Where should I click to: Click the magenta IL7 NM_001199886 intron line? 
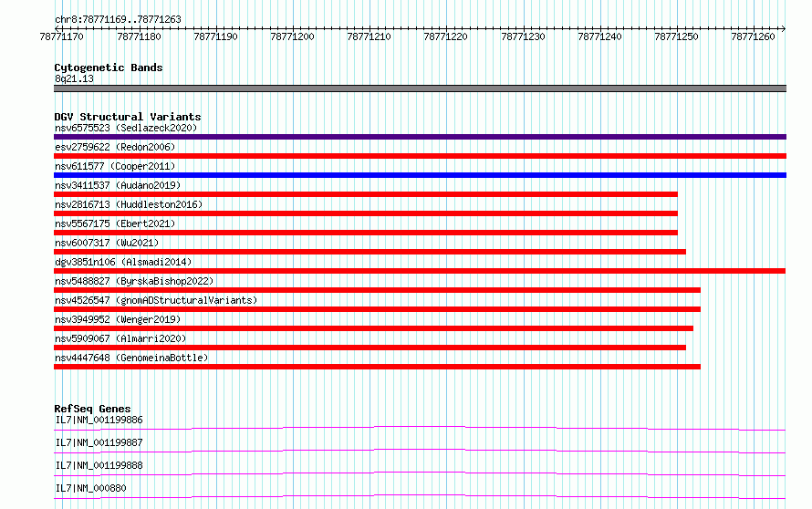click(420, 428)
